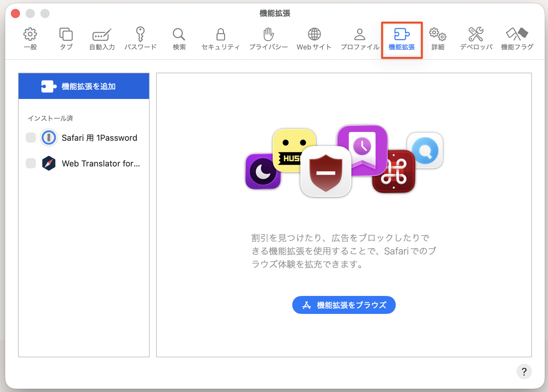
Task: Open the 詳細 advanced gears pane
Action: tap(438, 39)
